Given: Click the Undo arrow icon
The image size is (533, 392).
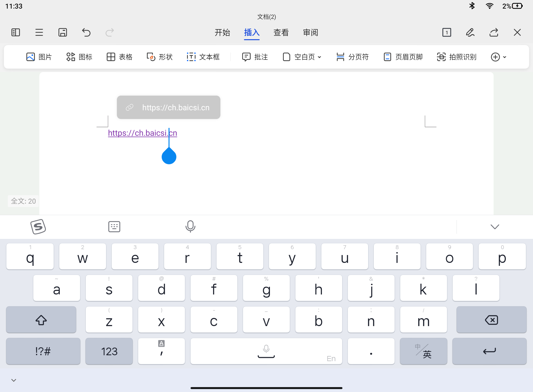Looking at the screenshot, I should pos(86,32).
